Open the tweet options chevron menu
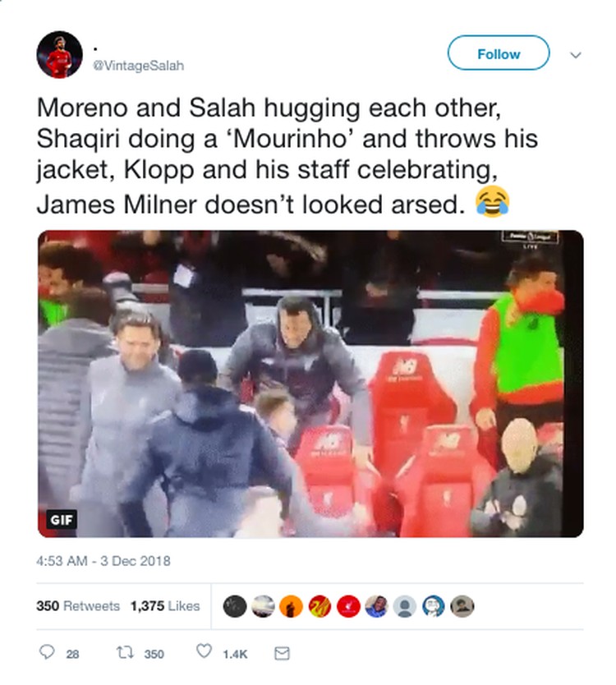616x685 pixels. (576, 55)
